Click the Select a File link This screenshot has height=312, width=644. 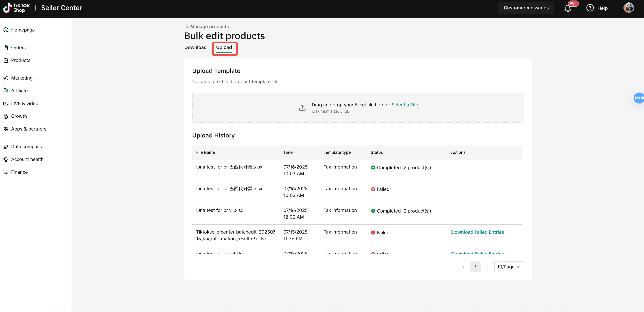(x=405, y=105)
